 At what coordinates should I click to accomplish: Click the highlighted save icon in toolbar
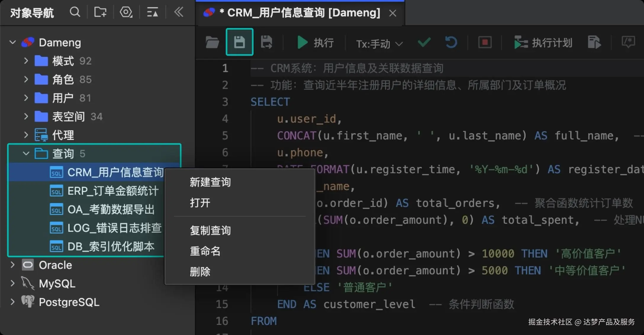239,42
